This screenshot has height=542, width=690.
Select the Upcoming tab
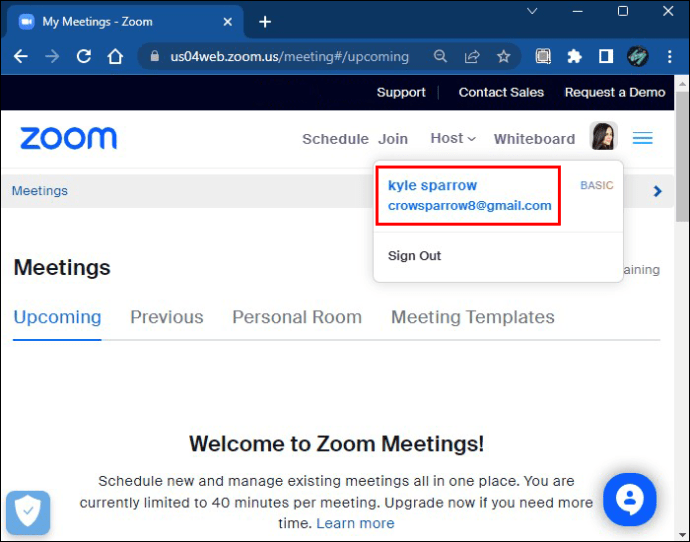[57, 317]
